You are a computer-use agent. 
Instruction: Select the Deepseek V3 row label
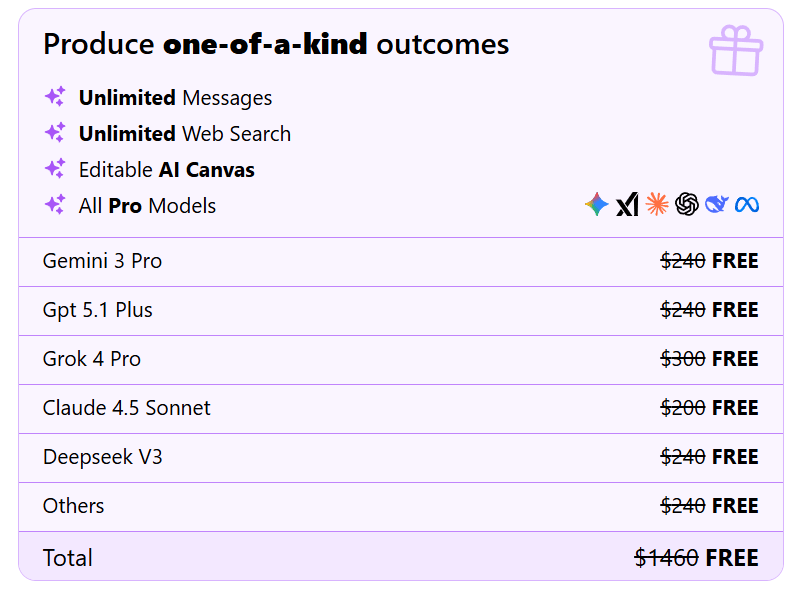point(102,457)
